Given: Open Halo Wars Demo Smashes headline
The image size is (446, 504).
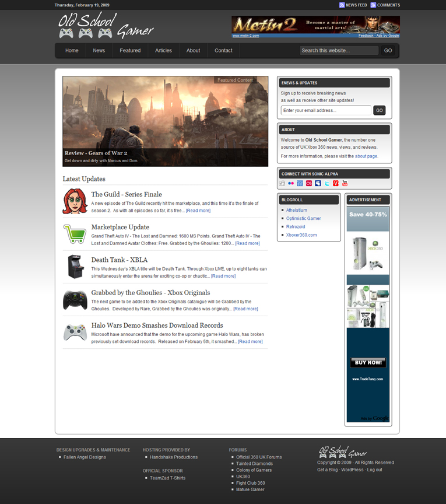Looking at the screenshot, I should (x=157, y=325).
